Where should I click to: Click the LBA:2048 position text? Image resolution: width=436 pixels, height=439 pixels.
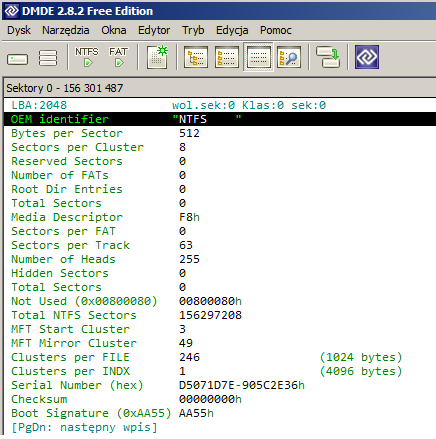39,105
